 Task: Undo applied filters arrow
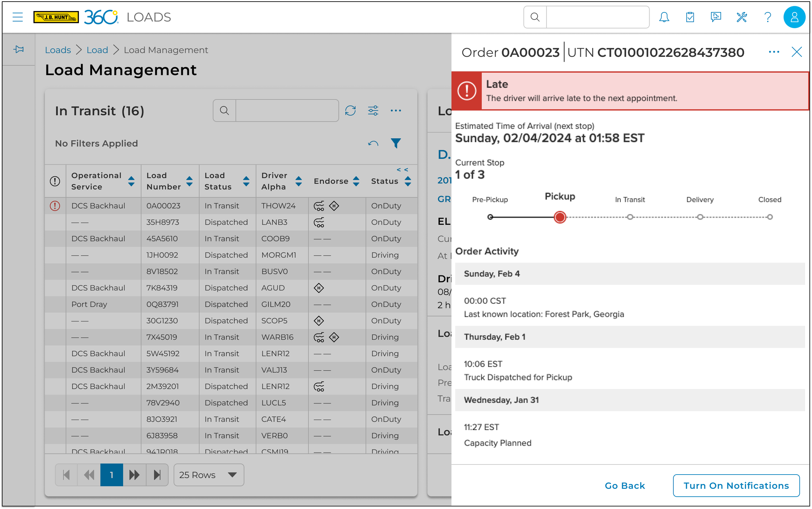coord(373,143)
